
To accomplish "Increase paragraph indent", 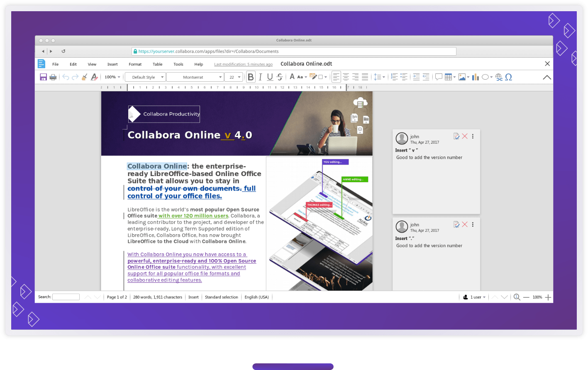I will (x=416, y=77).
